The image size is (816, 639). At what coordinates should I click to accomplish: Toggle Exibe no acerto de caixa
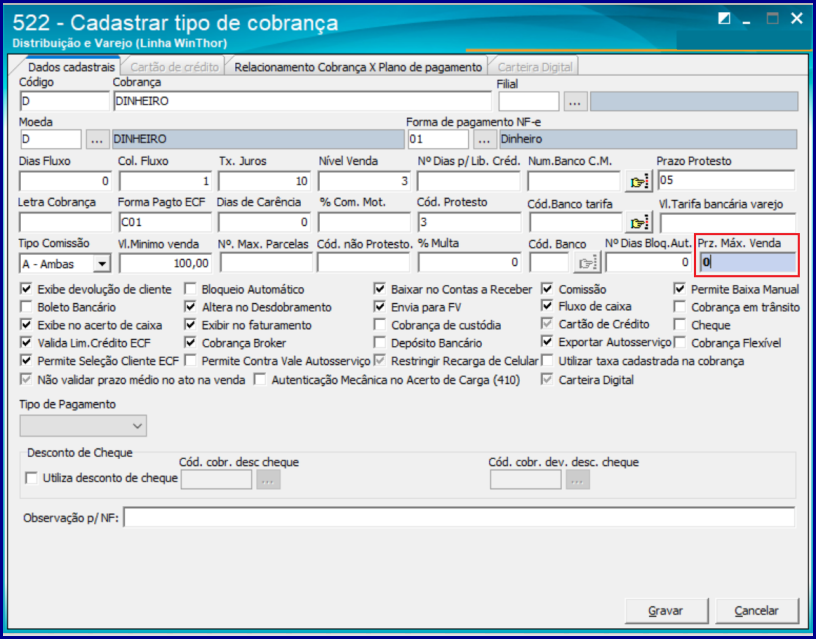point(26,325)
